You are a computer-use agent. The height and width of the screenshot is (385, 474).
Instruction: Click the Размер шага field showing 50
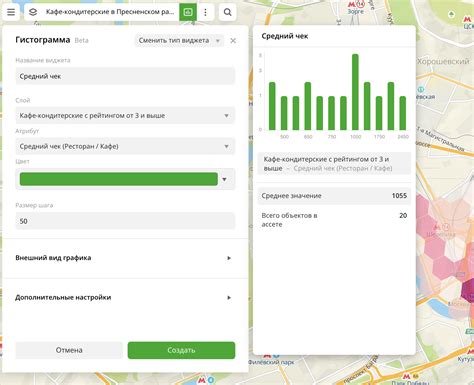[x=125, y=221]
